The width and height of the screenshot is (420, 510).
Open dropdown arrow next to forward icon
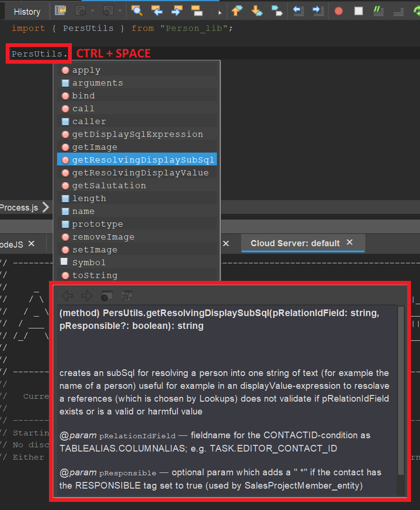click(120, 11)
